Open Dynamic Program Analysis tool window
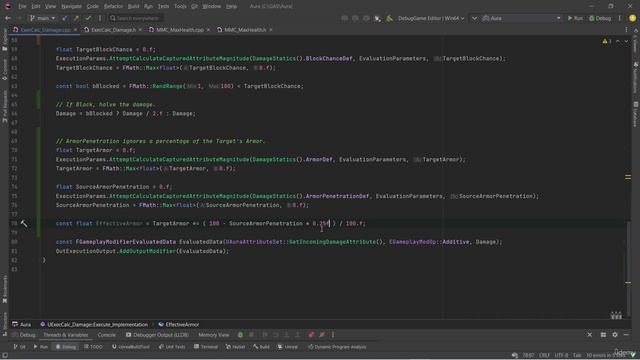Image resolution: width=640 pixels, height=360 pixels. pyautogui.click(x=337, y=347)
